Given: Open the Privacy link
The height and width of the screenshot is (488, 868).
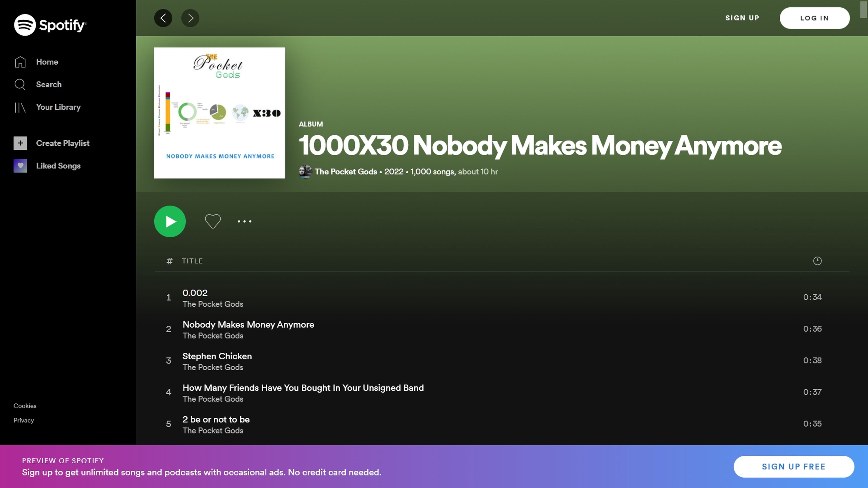Looking at the screenshot, I should (x=24, y=420).
